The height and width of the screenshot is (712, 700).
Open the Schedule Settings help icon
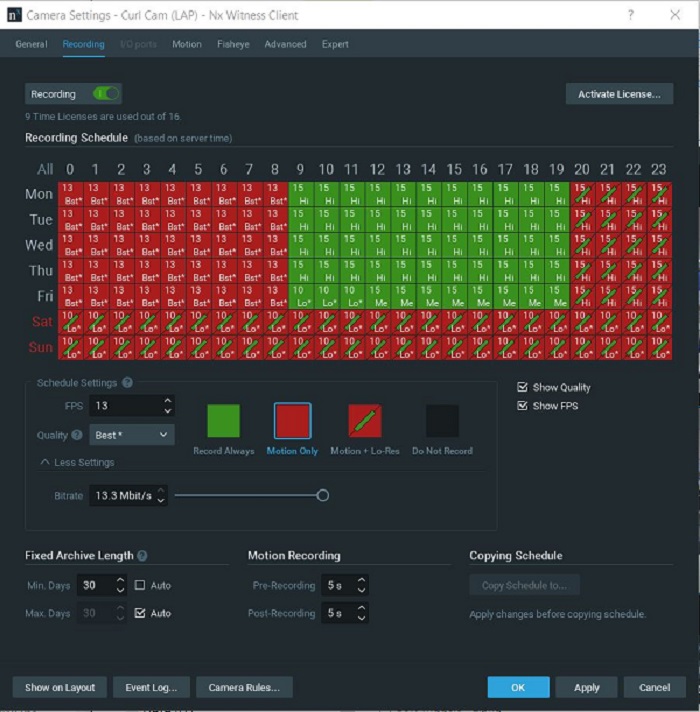coord(128,383)
